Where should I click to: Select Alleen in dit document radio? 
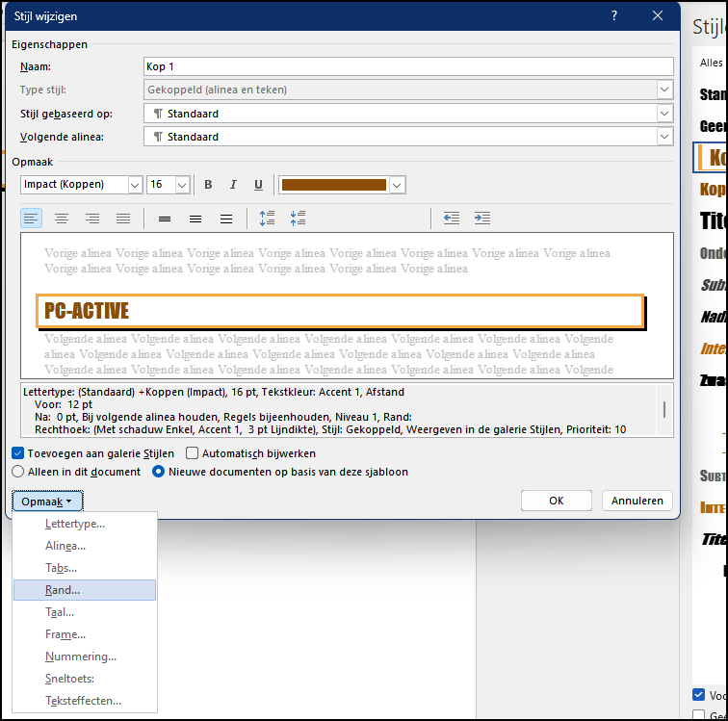coord(17,472)
